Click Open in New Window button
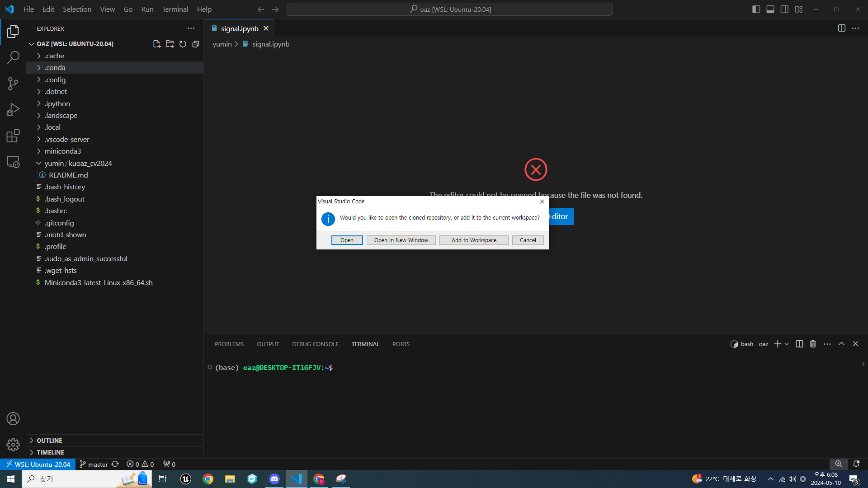Viewport: 868px width, 488px height. (401, 240)
